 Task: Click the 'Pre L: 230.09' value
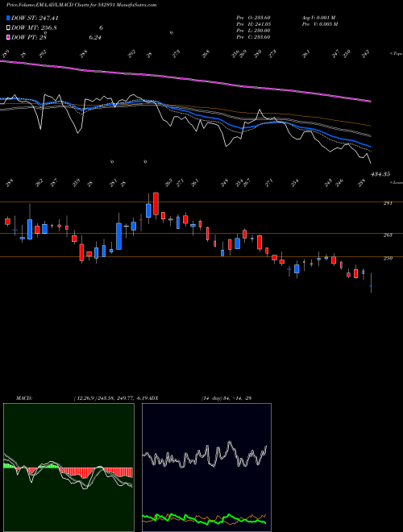click(253, 31)
